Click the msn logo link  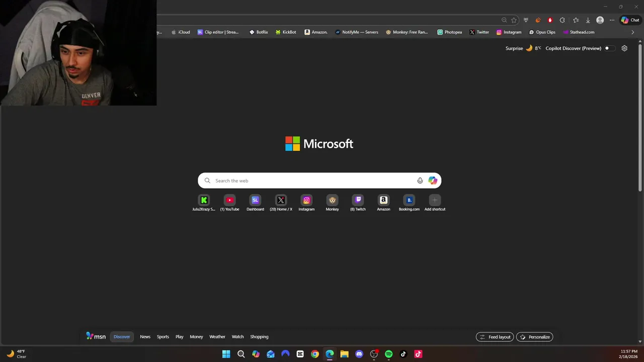point(96,336)
